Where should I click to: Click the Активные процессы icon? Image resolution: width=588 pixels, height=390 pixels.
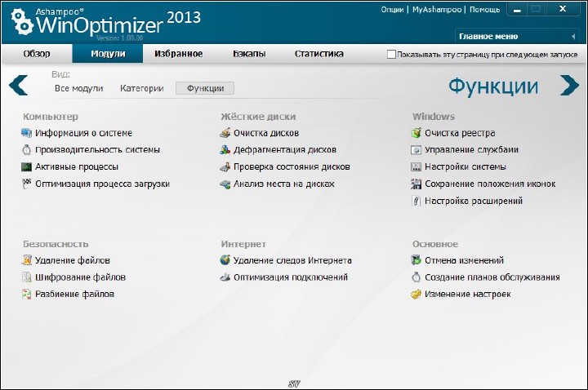[x=28, y=167]
